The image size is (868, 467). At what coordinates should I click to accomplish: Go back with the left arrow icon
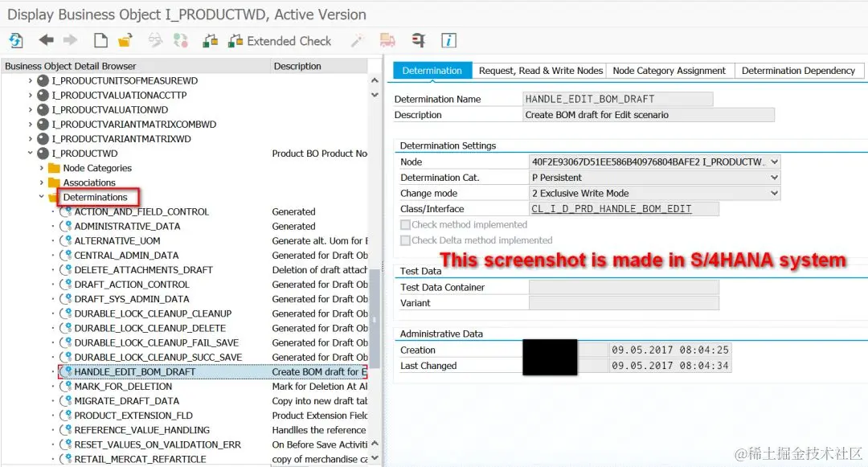[x=47, y=40]
